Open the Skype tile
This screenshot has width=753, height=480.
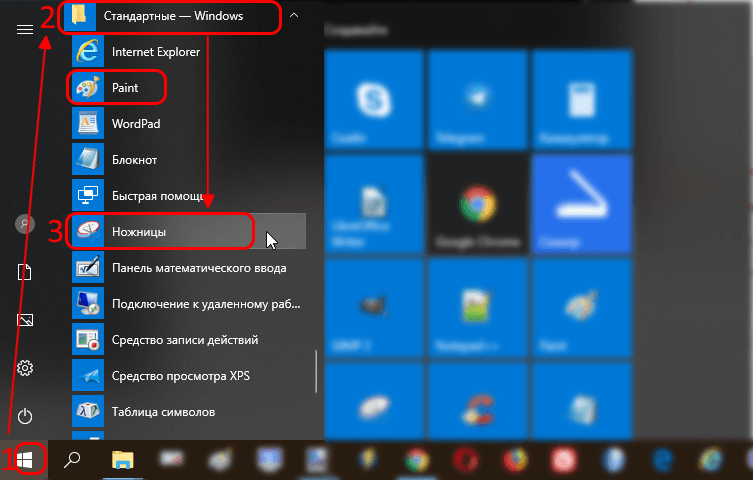[x=373, y=100]
